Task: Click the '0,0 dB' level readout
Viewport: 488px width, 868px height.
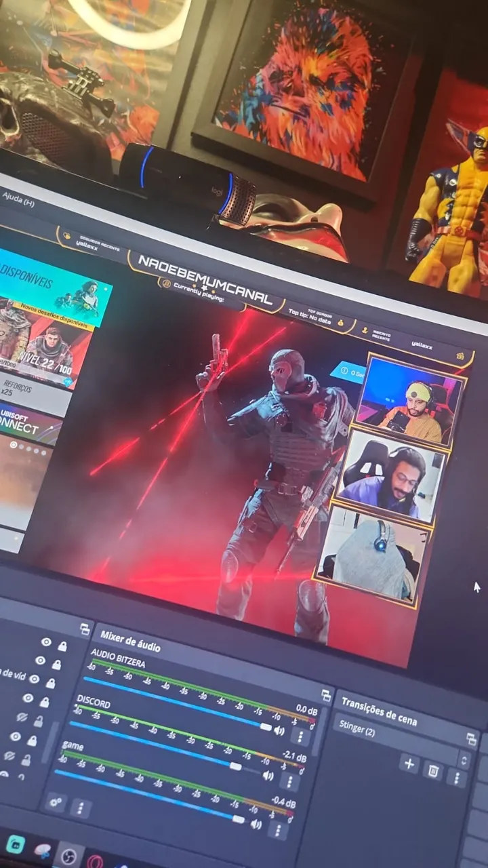Action: coord(306,711)
